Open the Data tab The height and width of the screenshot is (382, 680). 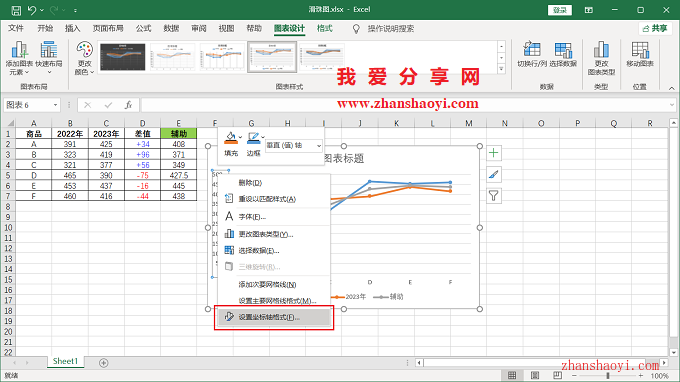tap(171, 29)
